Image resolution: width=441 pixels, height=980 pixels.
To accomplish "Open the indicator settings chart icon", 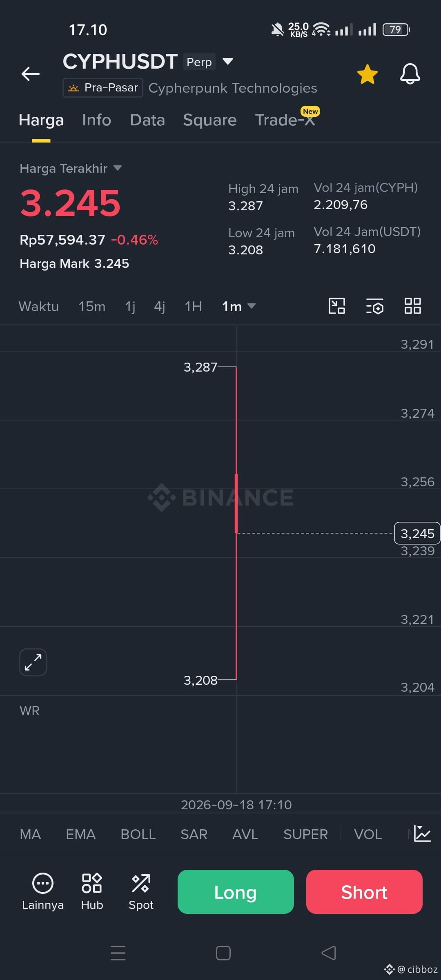I will 422,833.
